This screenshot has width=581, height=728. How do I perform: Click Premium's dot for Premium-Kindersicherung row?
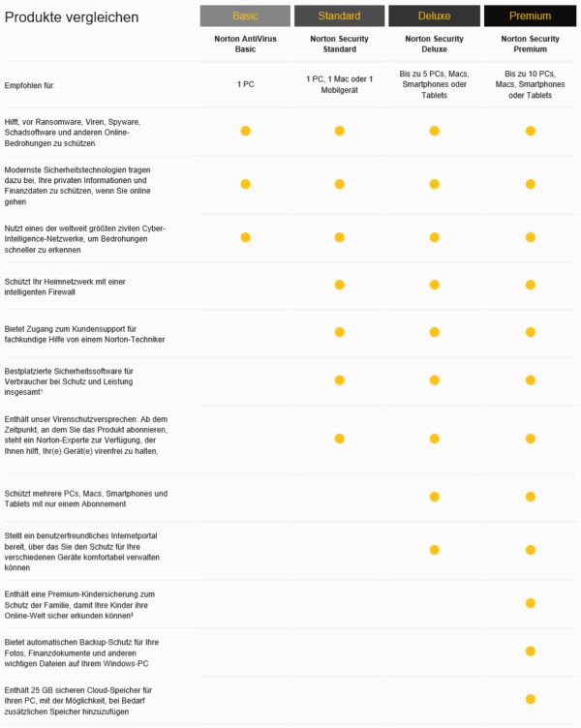530,602
